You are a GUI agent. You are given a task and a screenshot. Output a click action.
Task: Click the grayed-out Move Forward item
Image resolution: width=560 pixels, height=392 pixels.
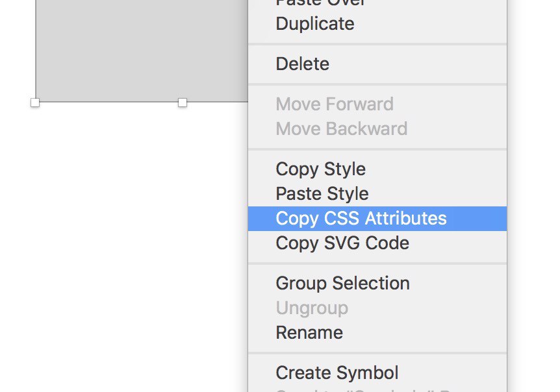pos(377,104)
